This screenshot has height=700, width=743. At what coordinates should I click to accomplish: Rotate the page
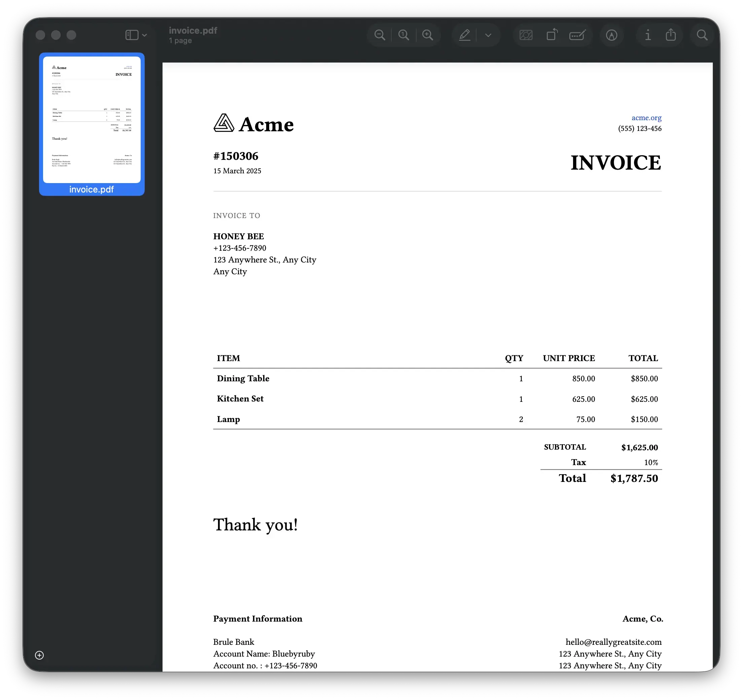[x=552, y=35]
